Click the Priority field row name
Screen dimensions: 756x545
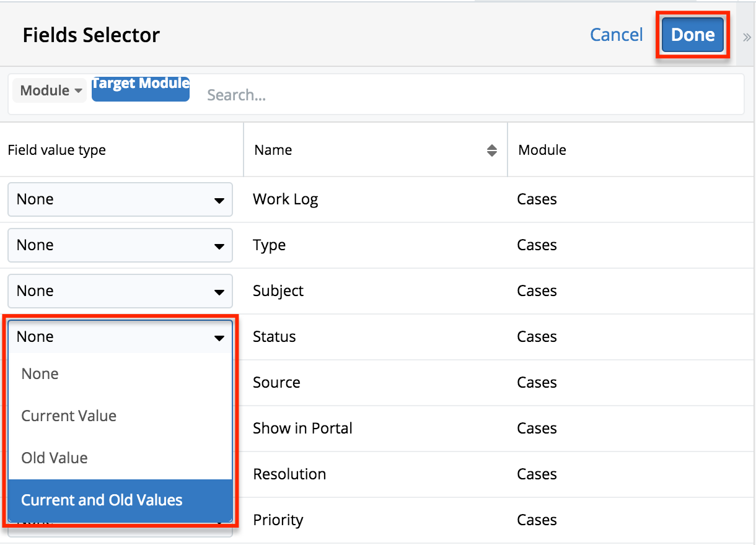(x=278, y=520)
